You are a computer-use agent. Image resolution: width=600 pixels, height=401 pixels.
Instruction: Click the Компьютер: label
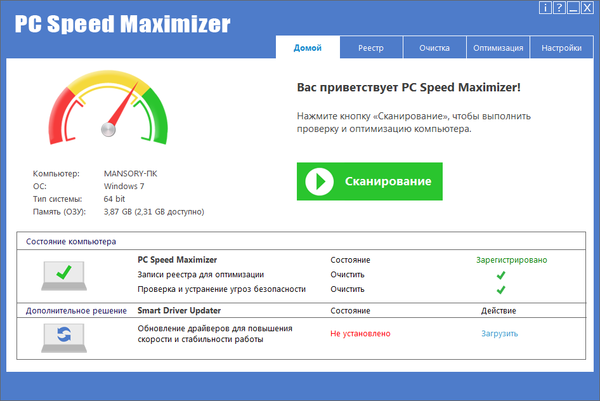tap(56, 174)
